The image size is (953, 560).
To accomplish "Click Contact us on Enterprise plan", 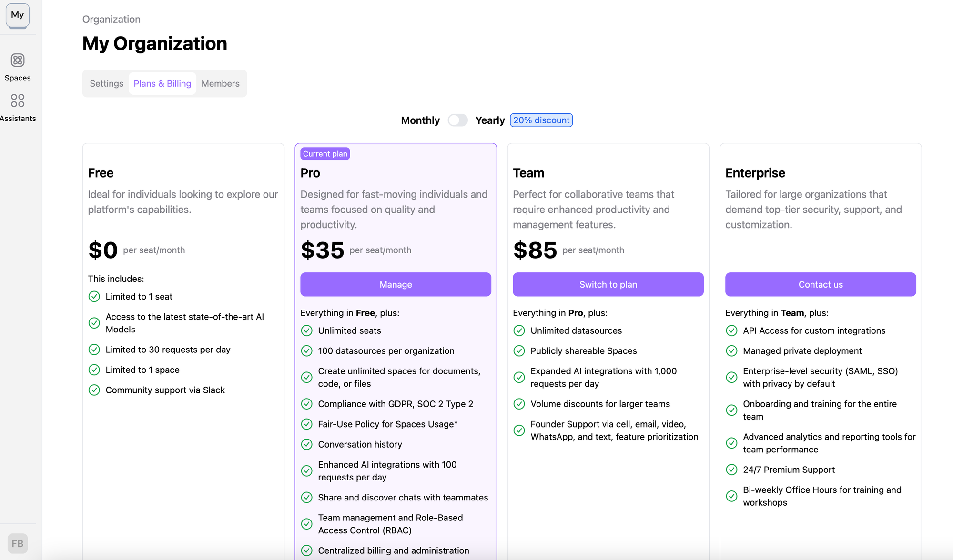I will tap(821, 284).
